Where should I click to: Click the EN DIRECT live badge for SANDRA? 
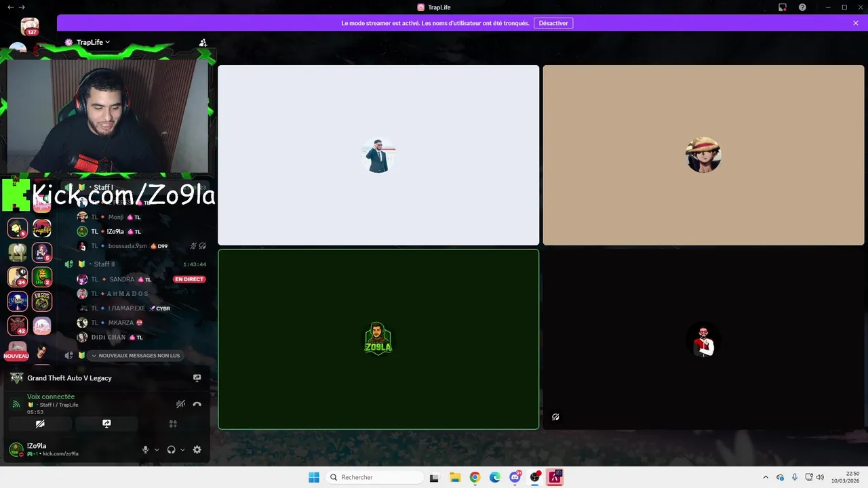[x=189, y=279]
